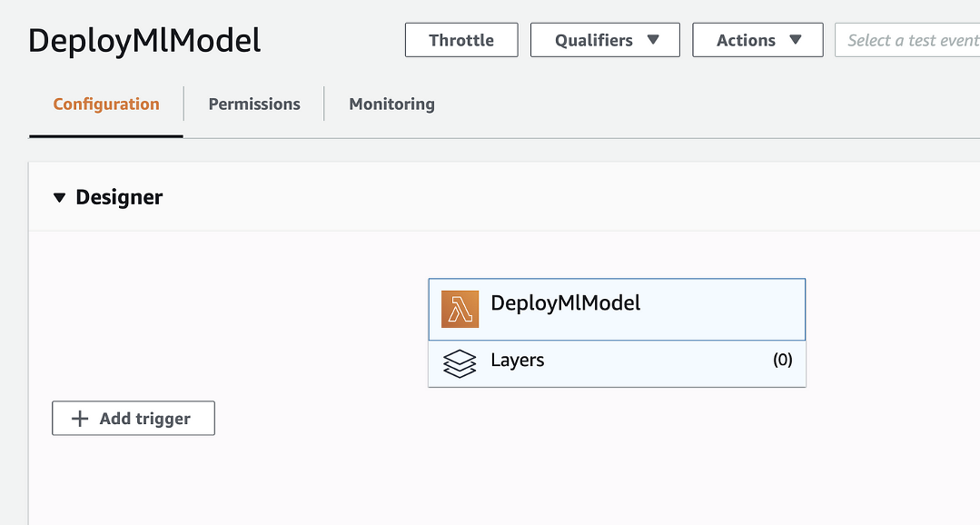980x525 pixels.
Task: Click the Layers stack icon
Action: [459, 362]
